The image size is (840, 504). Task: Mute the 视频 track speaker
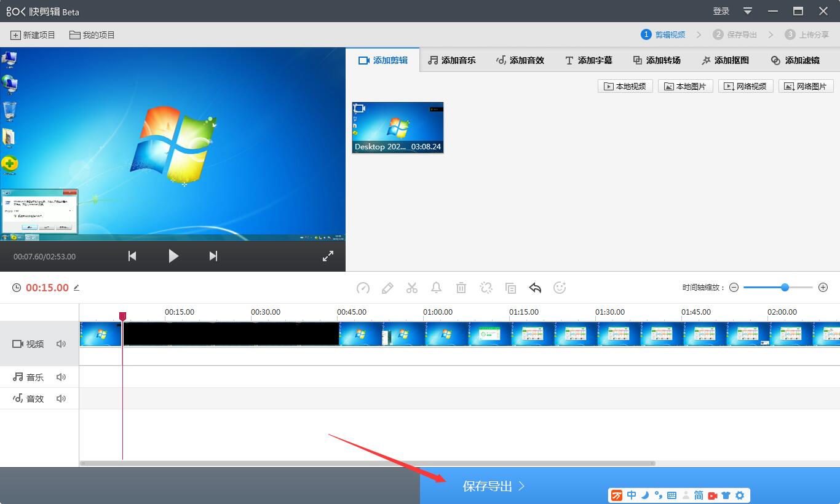click(x=61, y=344)
